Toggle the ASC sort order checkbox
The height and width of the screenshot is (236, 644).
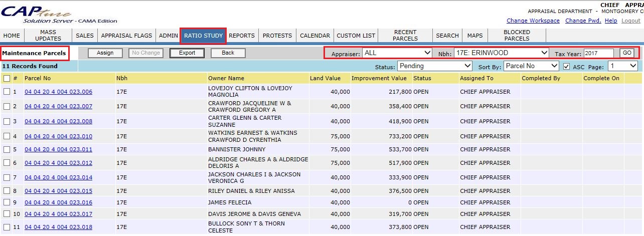[x=566, y=66]
